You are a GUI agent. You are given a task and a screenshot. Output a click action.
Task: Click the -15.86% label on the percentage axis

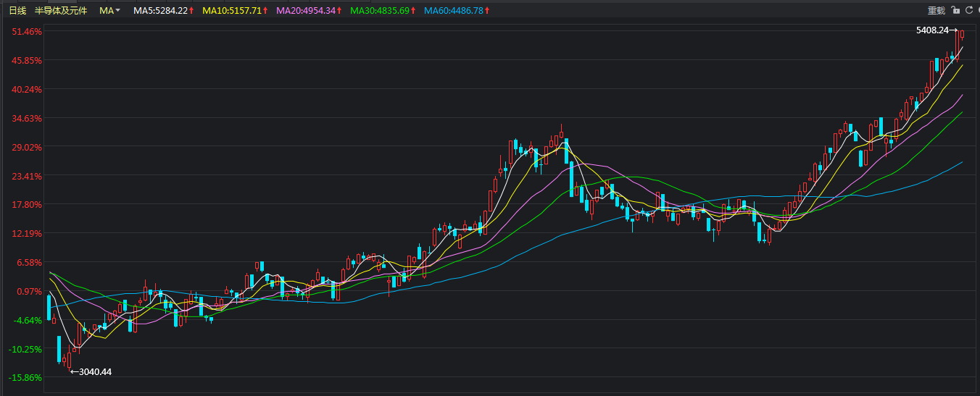pos(25,378)
